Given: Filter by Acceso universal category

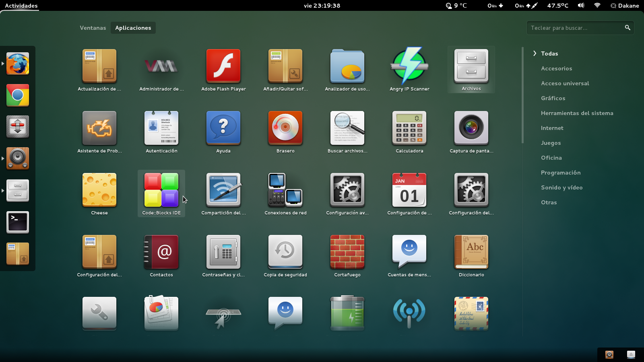Looking at the screenshot, I should [x=565, y=83].
